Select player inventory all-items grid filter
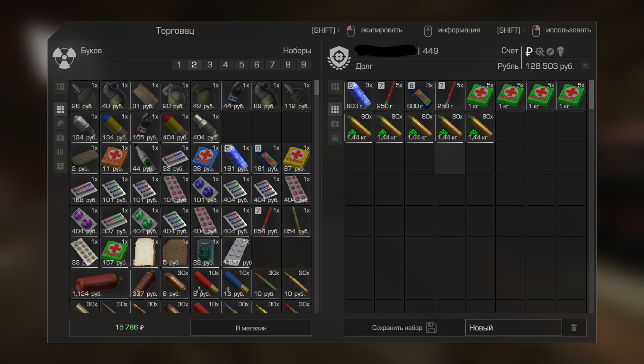This screenshot has height=364, width=644. point(335,109)
